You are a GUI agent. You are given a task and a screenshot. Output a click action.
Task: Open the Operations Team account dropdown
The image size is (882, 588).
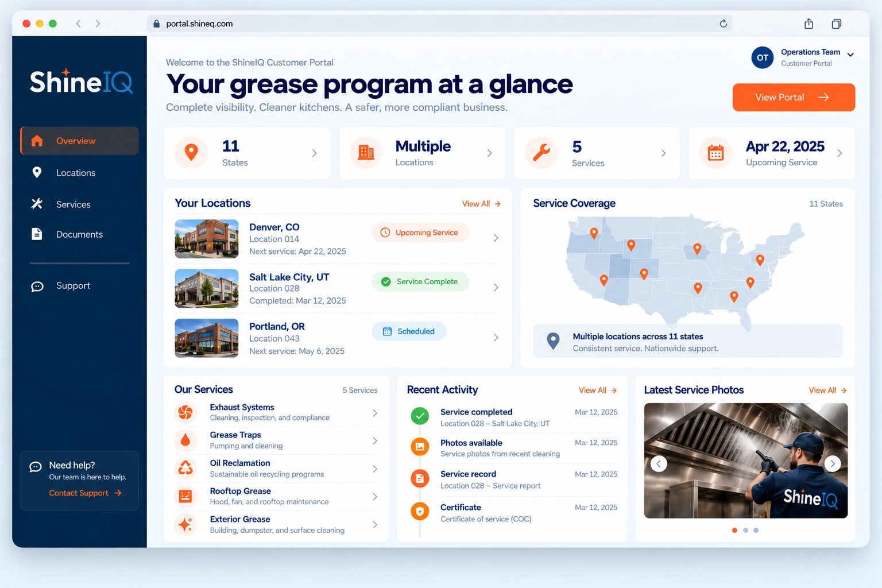pos(850,55)
